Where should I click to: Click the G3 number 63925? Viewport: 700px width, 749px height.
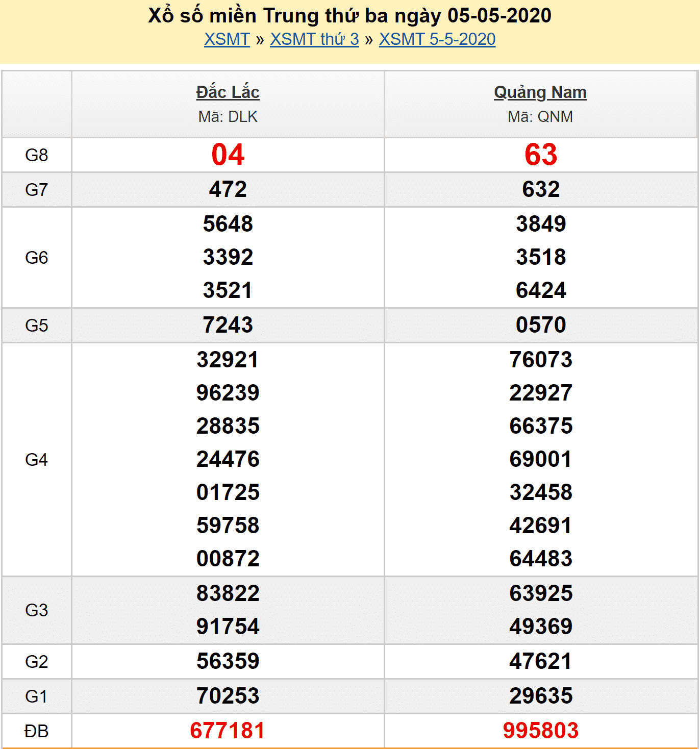541,593
